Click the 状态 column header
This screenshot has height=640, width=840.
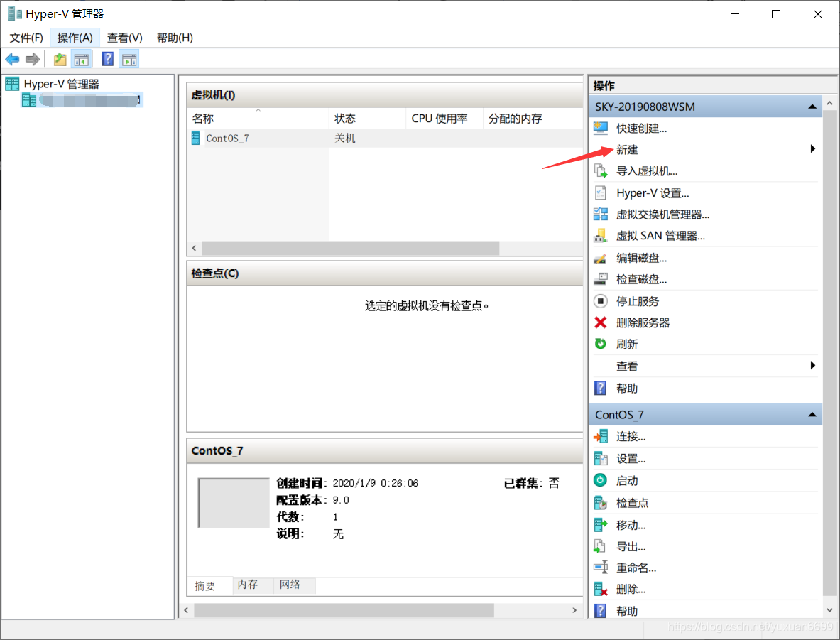[367, 119]
